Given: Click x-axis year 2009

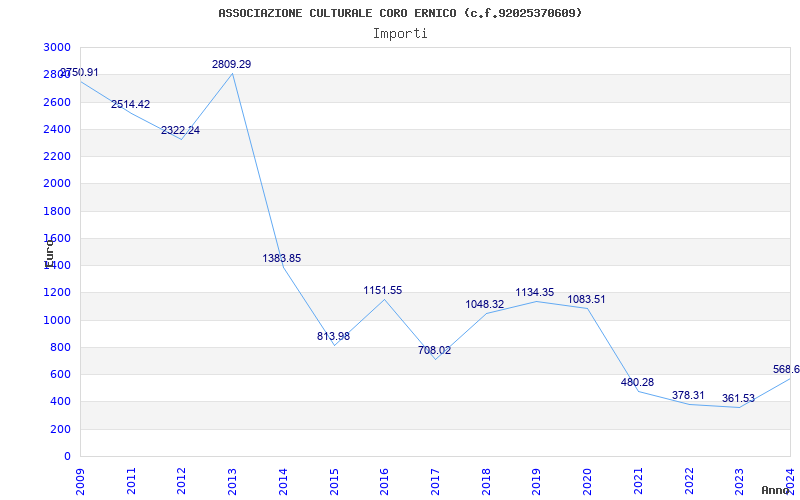Looking at the screenshot, I should click(80, 481).
